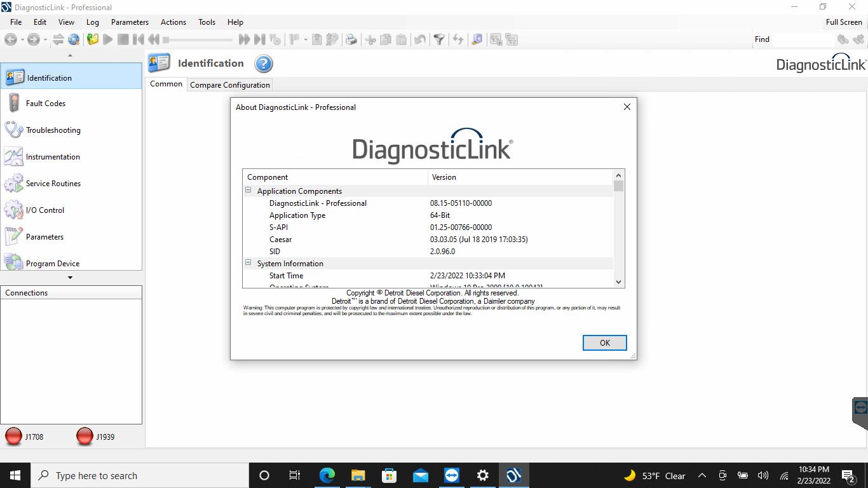Viewport: 868px width, 488px height.
Task: Click the Print toolbar icon
Action: (x=351, y=39)
